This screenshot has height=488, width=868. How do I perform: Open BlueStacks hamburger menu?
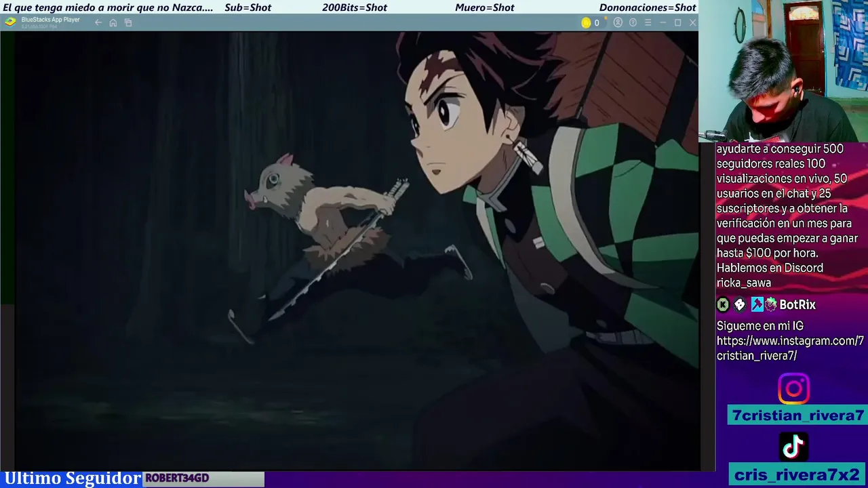tap(648, 22)
